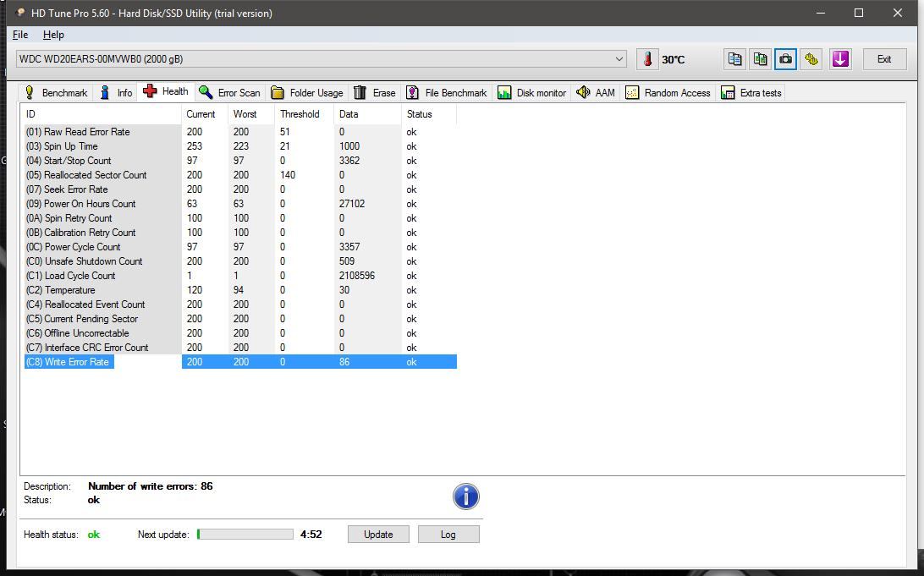Click the 27102 Power On Hours value
924x576 pixels.
[x=352, y=204]
